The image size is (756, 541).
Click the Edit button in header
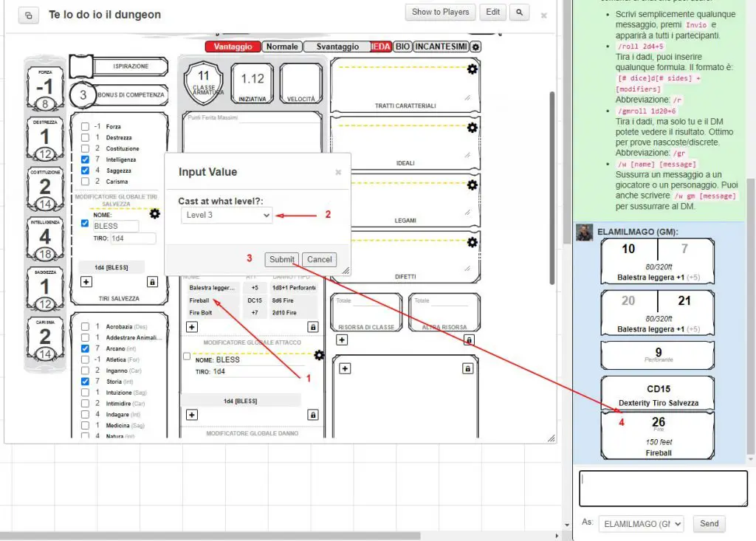click(492, 12)
